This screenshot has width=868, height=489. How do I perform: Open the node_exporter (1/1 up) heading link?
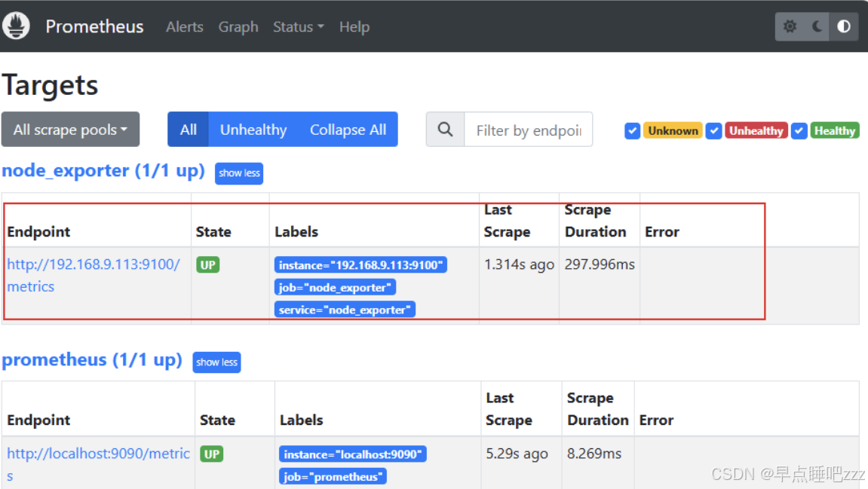tap(103, 170)
